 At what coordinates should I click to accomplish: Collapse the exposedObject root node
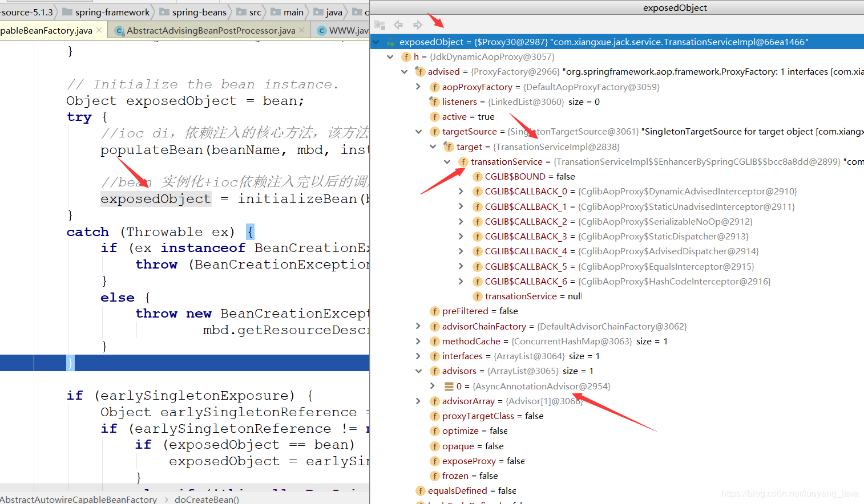click(x=376, y=42)
